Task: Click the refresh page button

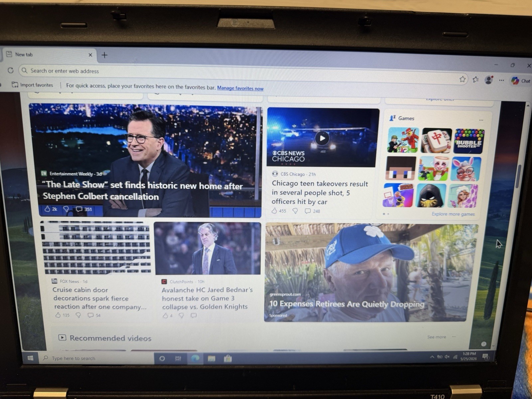Action: 11,70
